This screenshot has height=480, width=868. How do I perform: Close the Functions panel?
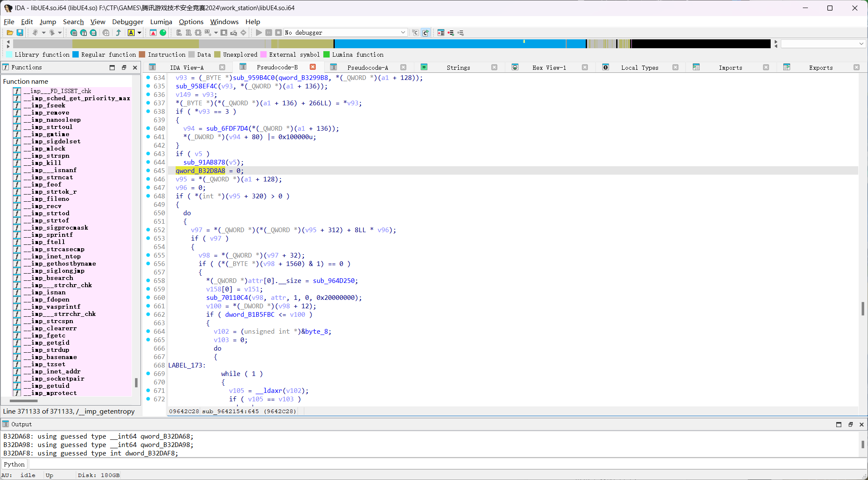pyautogui.click(x=135, y=67)
